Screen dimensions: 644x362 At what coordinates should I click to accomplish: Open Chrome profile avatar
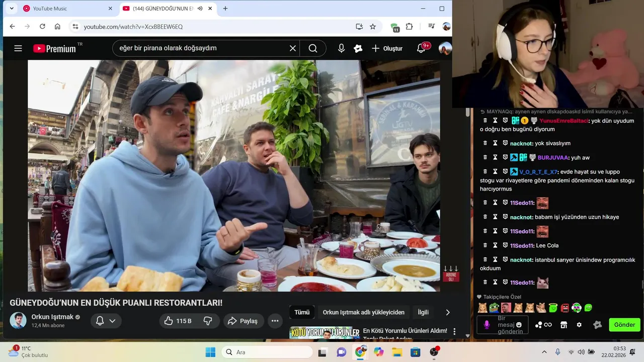pos(446,27)
